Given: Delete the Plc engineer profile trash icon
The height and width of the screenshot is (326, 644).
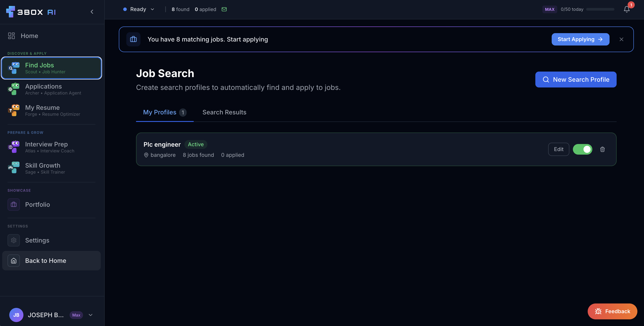Looking at the screenshot, I should (602, 149).
